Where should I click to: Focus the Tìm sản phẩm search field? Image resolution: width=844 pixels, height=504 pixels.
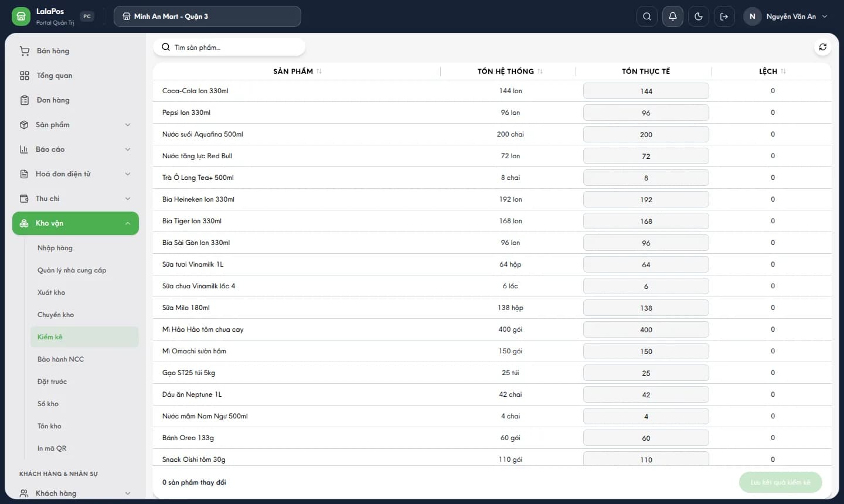pyautogui.click(x=229, y=47)
